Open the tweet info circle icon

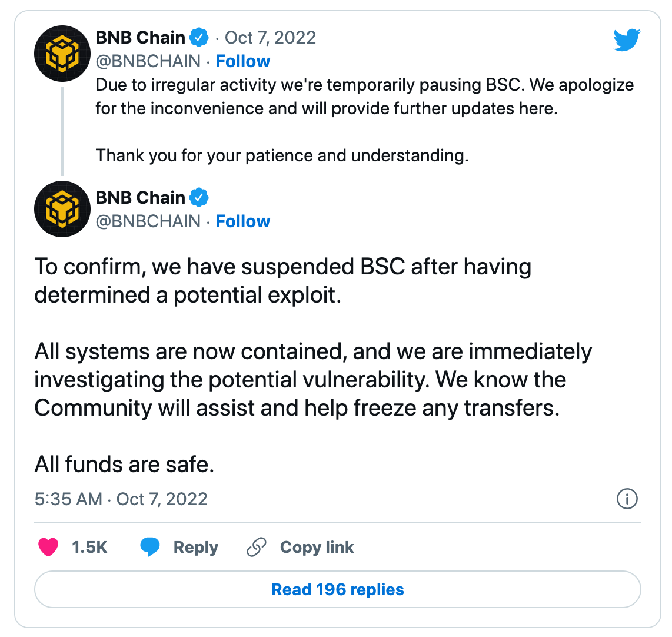tap(627, 499)
